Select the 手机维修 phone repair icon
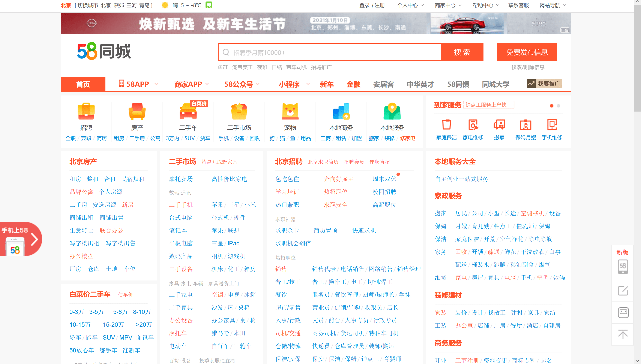The height and width of the screenshot is (364, 641). click(x=552, y=124)
